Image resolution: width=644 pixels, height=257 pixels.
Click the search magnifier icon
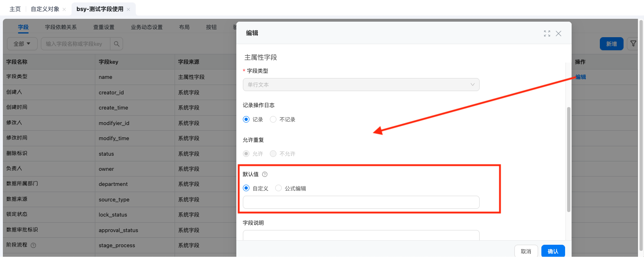[117, 44]
